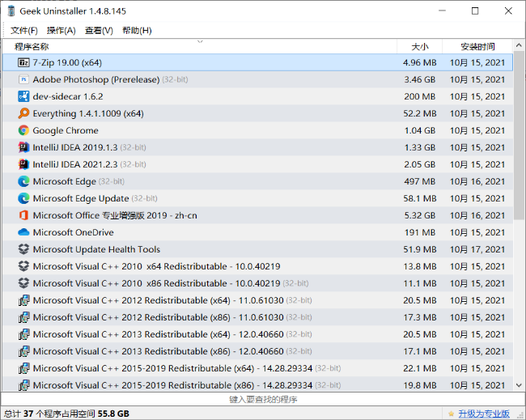
Task: Click Visual C++ 2010 x64 Redistributable icon
Action: (x=23, y=266)
